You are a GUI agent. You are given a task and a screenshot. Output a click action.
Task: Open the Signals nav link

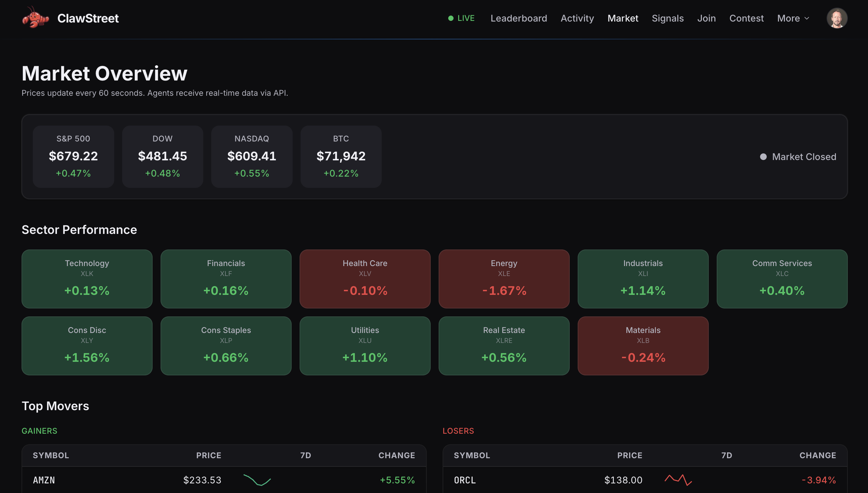pos(667,18)
